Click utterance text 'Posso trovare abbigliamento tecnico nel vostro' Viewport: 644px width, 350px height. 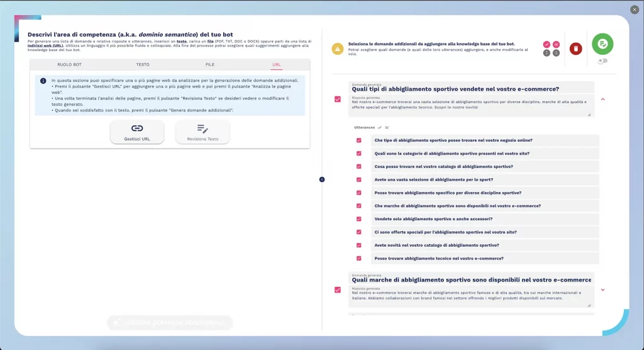[x=439, y=258]
